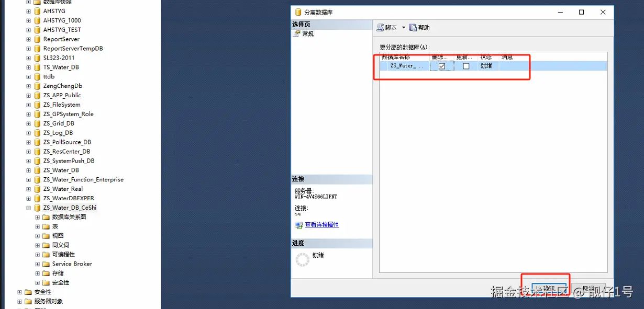Click the 数据库关系图 folder icon
This screenshot has height=309, width=644.
[x=46, y=218]
